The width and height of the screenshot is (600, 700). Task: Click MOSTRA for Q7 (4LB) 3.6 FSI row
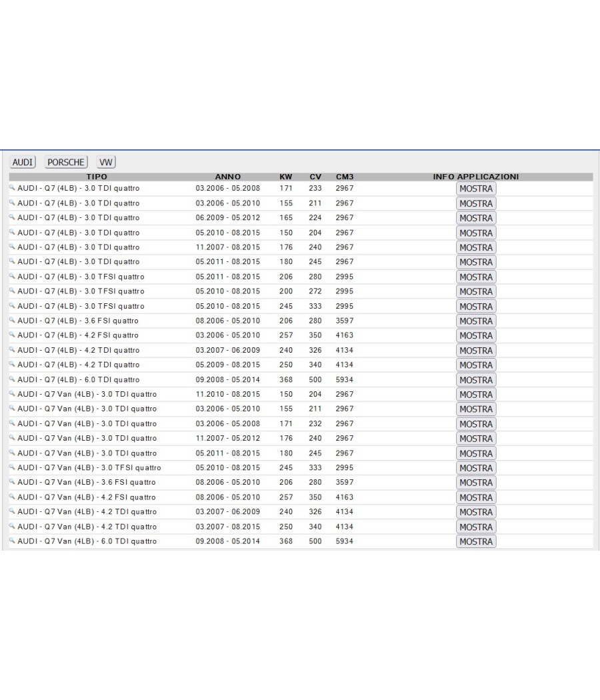click(476, 321)
